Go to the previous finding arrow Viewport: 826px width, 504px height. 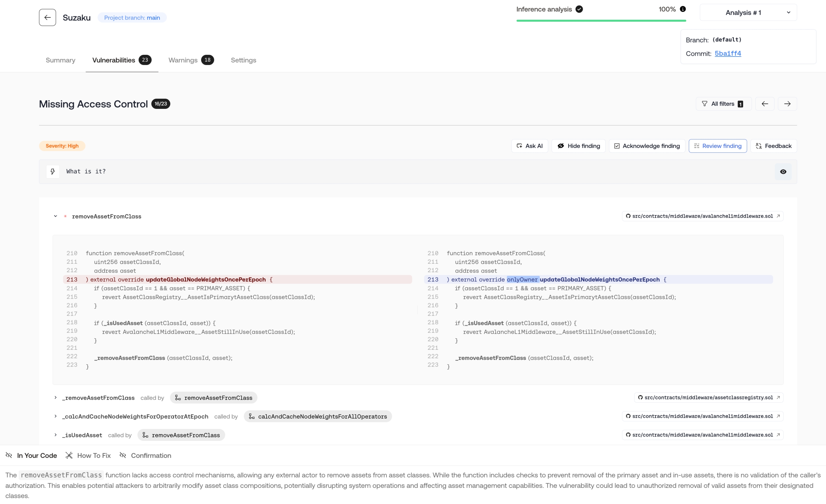click(764, 104)
